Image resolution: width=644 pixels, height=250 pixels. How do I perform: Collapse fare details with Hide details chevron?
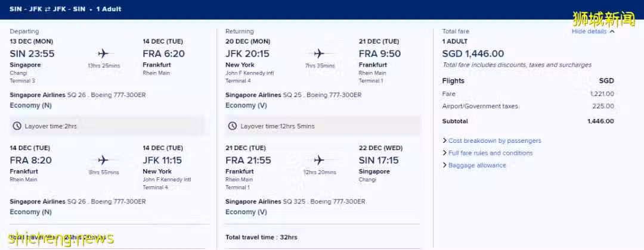(x=612, y=32)
